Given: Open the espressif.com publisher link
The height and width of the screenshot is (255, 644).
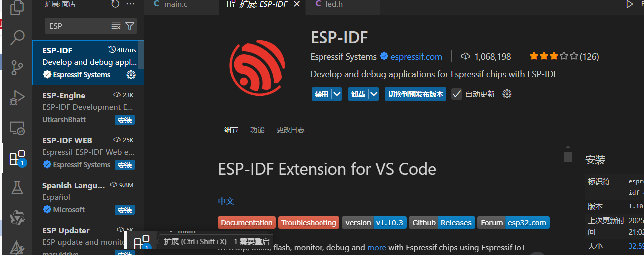Looking at the screenshot, I should click(416, 57).
